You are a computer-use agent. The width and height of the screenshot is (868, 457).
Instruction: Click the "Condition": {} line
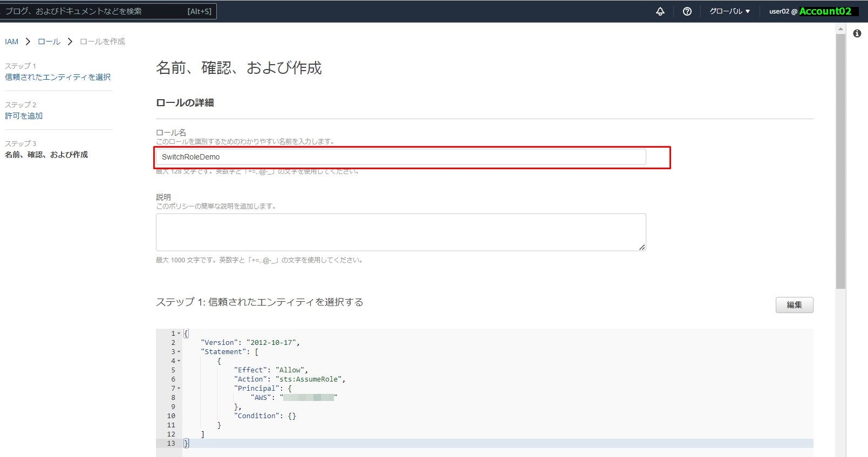[265, 416]
